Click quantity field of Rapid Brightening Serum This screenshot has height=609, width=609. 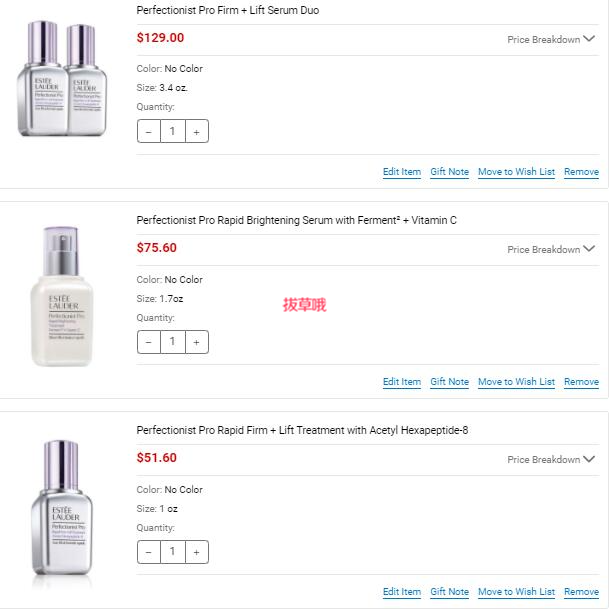click(x=172, y=342)
